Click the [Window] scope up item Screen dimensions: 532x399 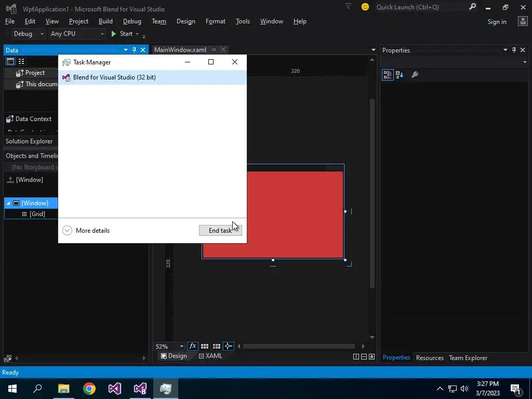click(x=26, y=180)
